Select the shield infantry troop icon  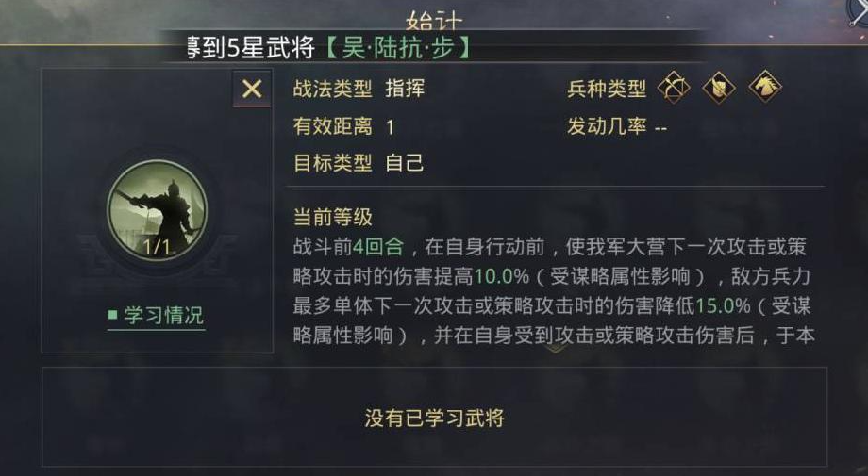pyautogui.click(x=719, y=88)
